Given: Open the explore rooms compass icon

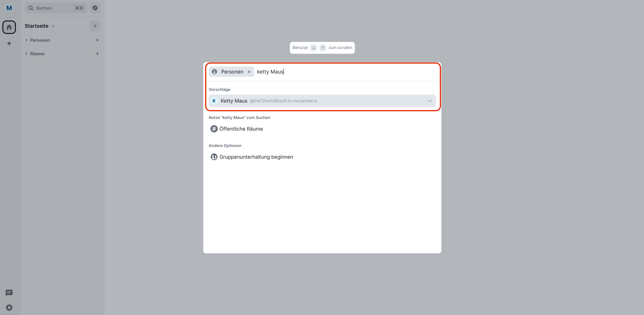Looking at the screenshot, I should pos(95,8).
